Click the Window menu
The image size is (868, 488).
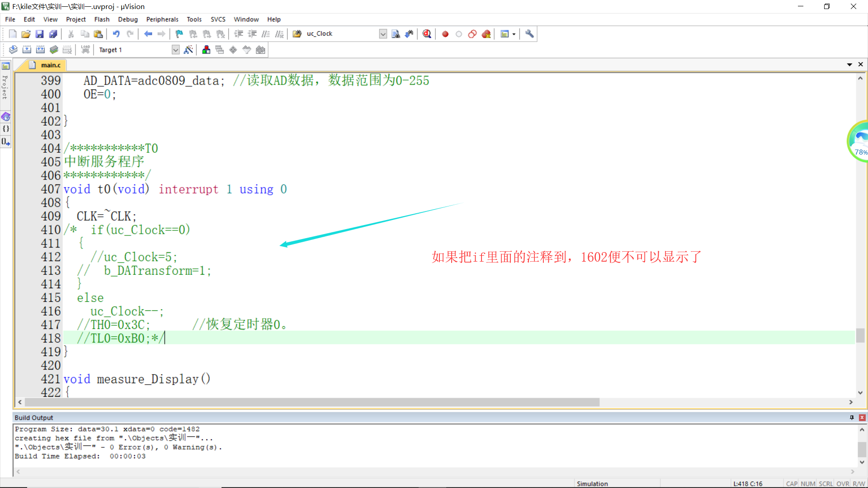click(246, 19)
